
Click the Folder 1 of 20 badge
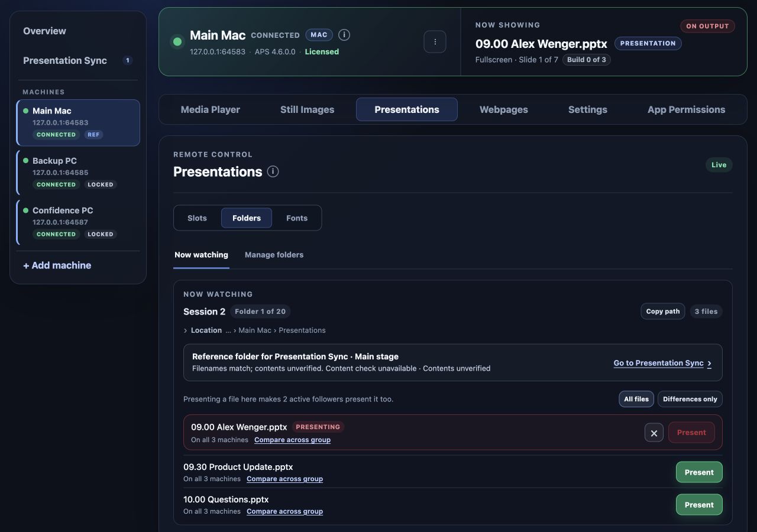click(260, 312)
